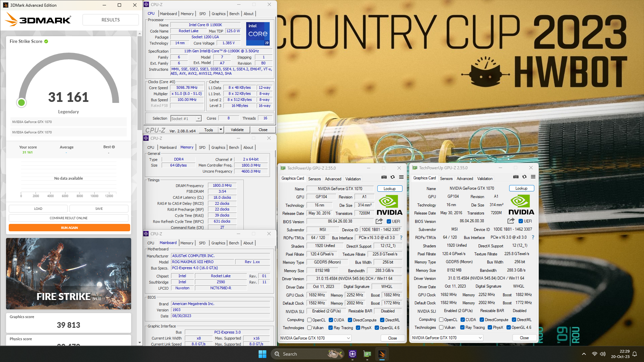Click Best score info icon in 3DMark
Viewport: 644px width, 362px height.
click(x=113, y=147)
